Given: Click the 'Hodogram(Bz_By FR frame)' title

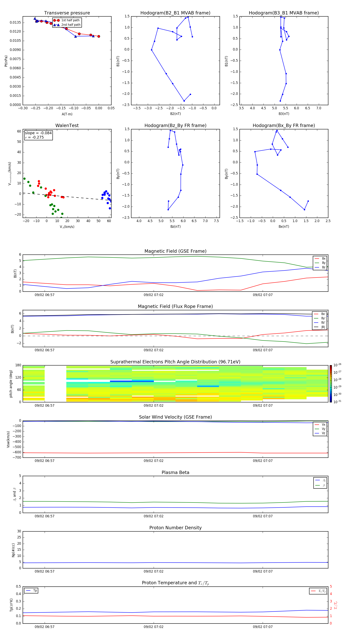Looking at the screenshot, I should coord(175,125).
